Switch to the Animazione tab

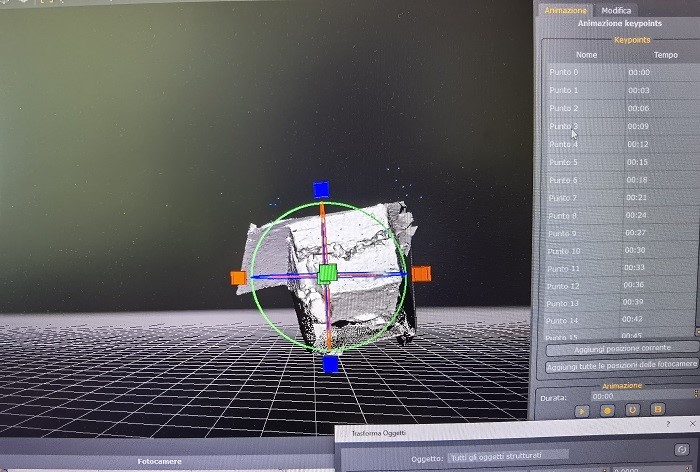(x=566, y=10)
